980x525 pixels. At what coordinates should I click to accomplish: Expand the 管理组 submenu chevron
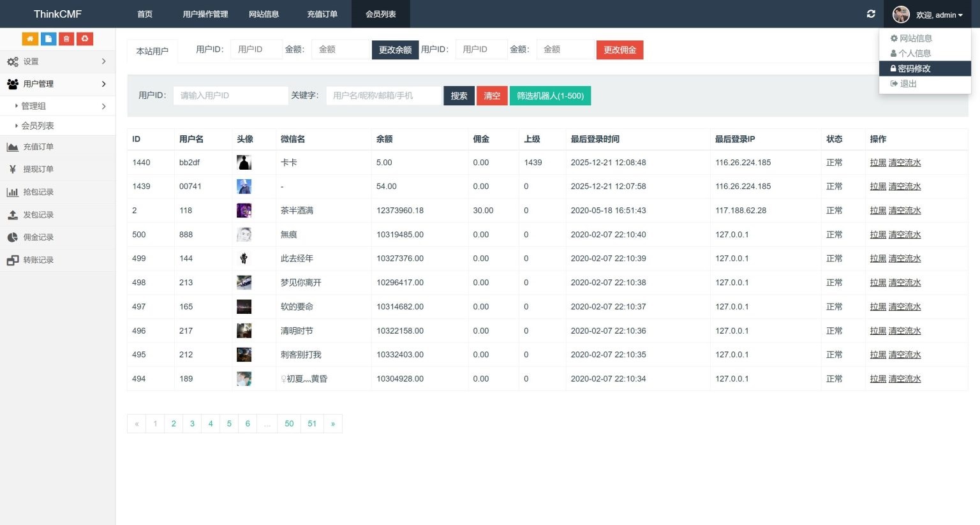pyautogui.click(x=104, y=107)
